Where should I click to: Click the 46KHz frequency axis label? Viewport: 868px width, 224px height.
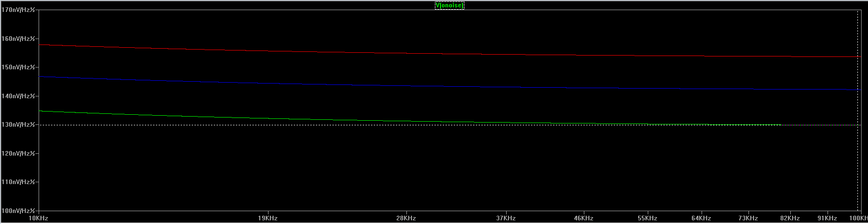pos(583,218)
